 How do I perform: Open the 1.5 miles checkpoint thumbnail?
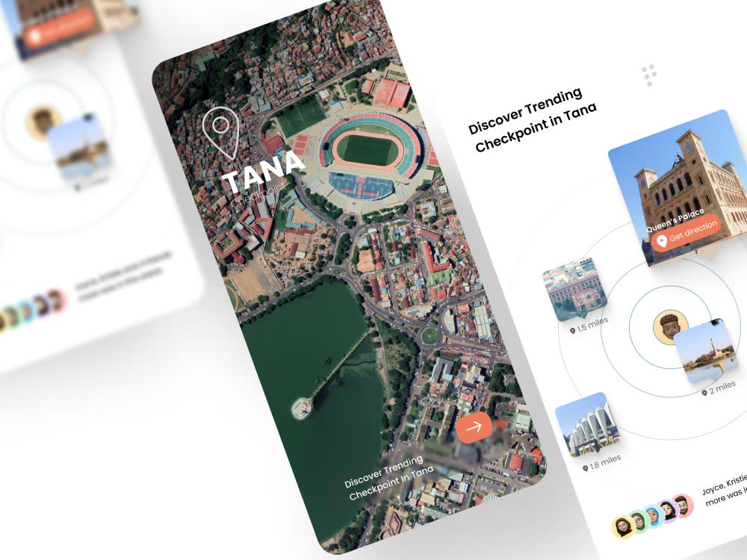[574, 290]
